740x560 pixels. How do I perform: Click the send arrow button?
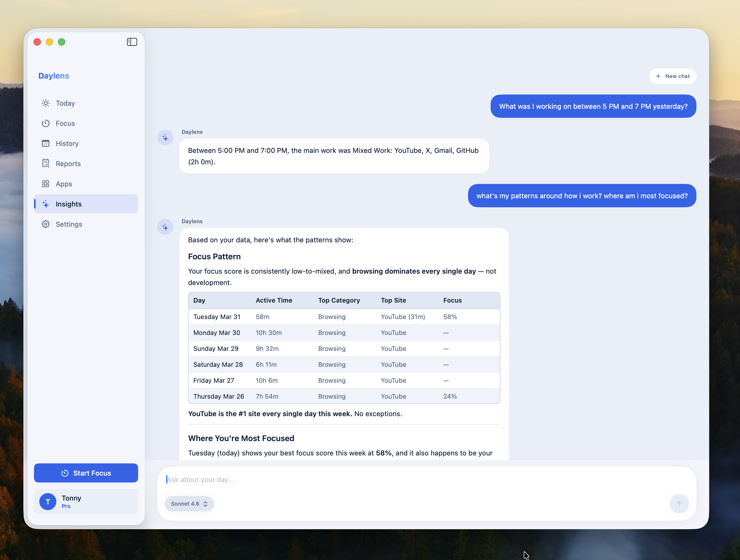click(679, 503)
